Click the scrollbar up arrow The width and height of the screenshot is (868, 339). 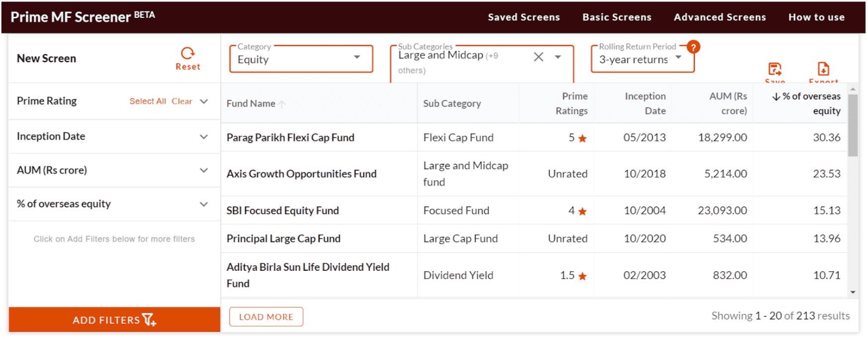[853, 89]
